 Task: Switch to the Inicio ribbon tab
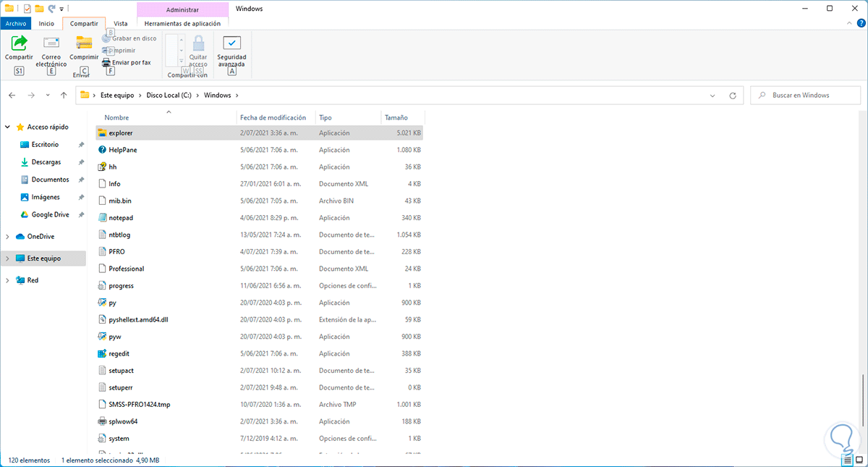[x=46, y=24]
